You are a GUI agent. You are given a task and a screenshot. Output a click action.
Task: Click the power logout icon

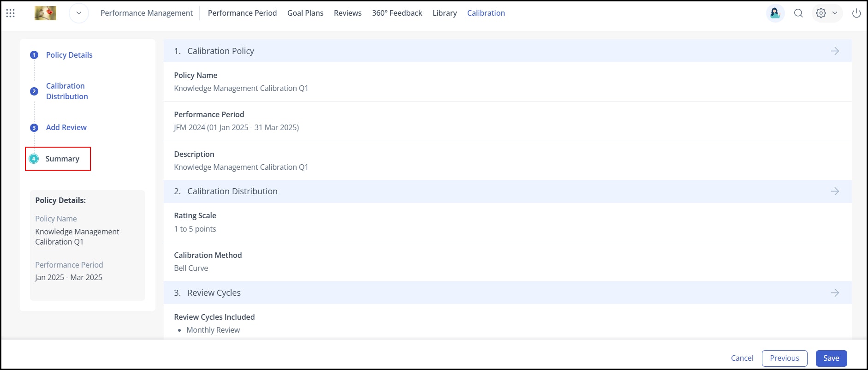coord(856,13)
